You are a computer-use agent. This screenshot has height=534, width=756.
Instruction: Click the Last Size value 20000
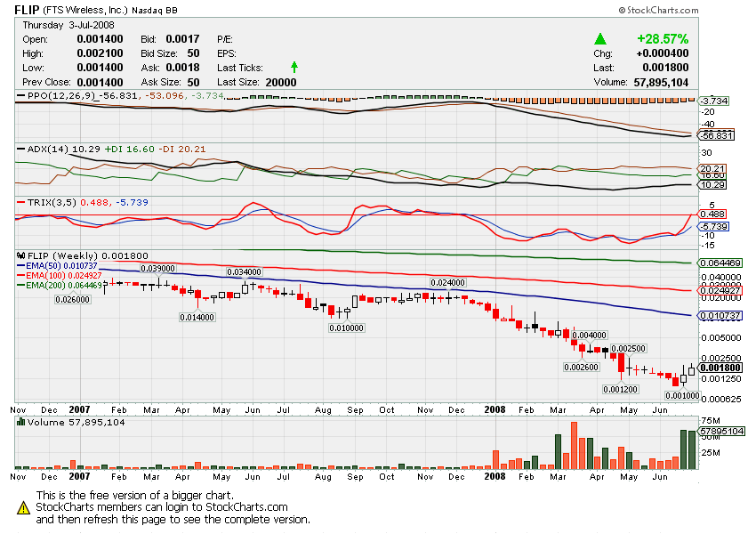tap(281, 82)
